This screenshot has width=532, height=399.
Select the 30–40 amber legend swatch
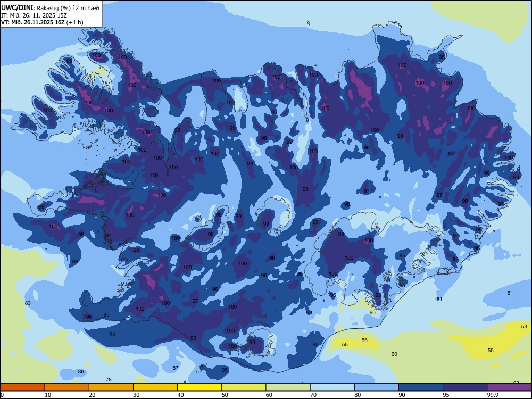155,387
